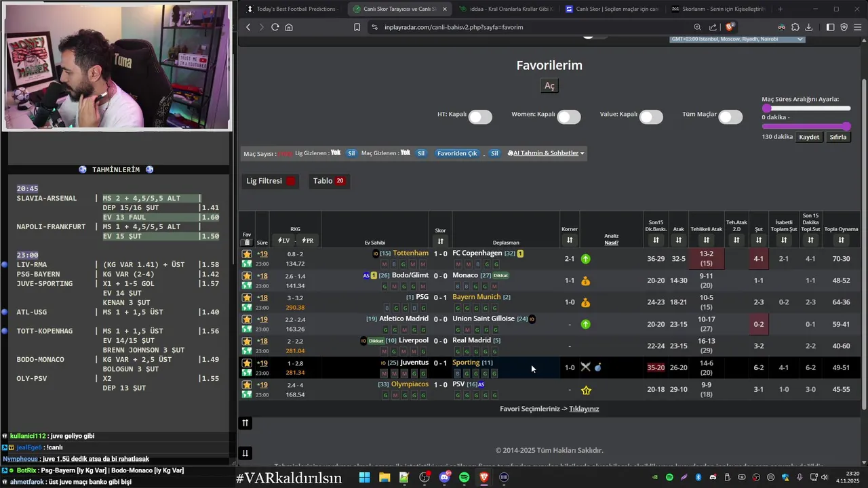Click the scroll-to-bottom double arrow button
The image size is (868, 488).
[x=245, y=453]
